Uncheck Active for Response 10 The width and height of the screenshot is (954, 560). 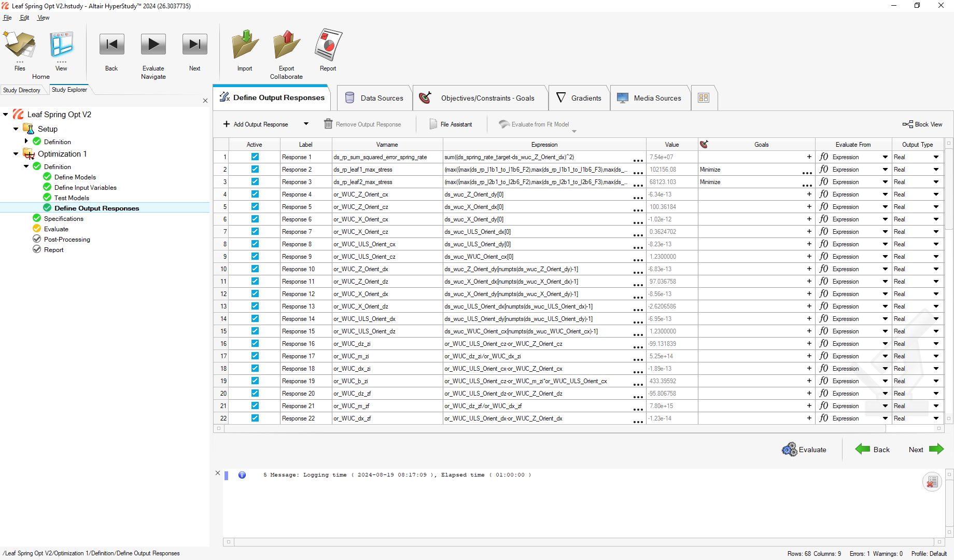click(255, 269)
